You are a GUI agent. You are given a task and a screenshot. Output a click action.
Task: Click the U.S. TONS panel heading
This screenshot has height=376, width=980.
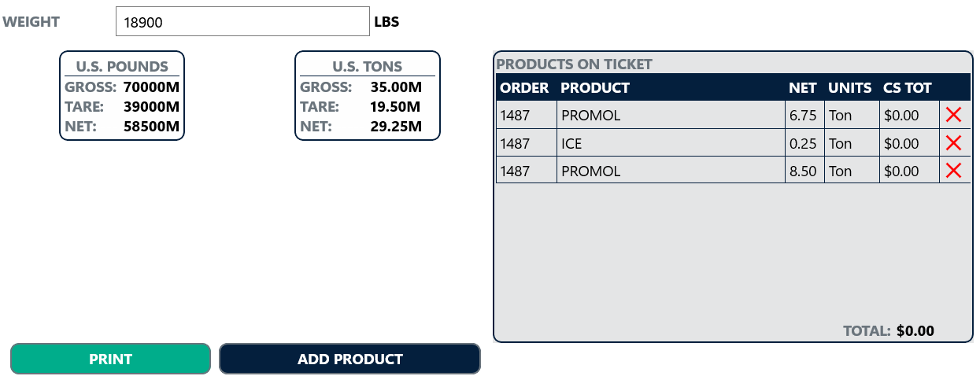[x=367, y=67]
